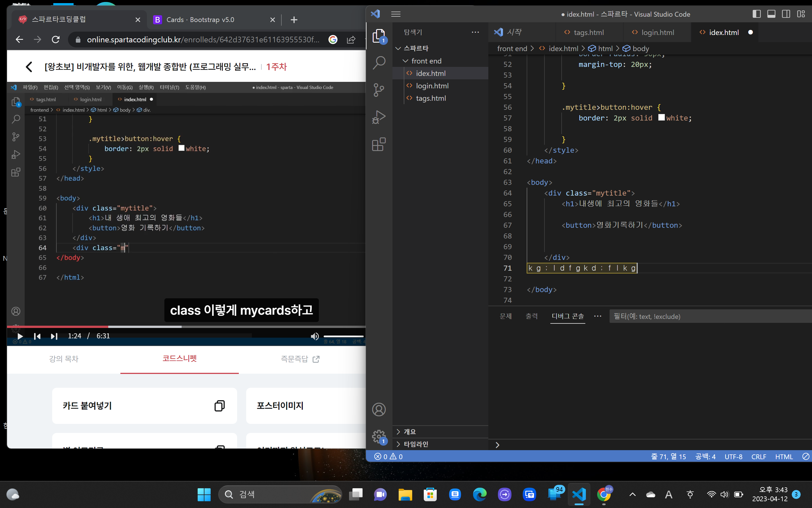Open Source Control view in VS Code

[379, 90]
